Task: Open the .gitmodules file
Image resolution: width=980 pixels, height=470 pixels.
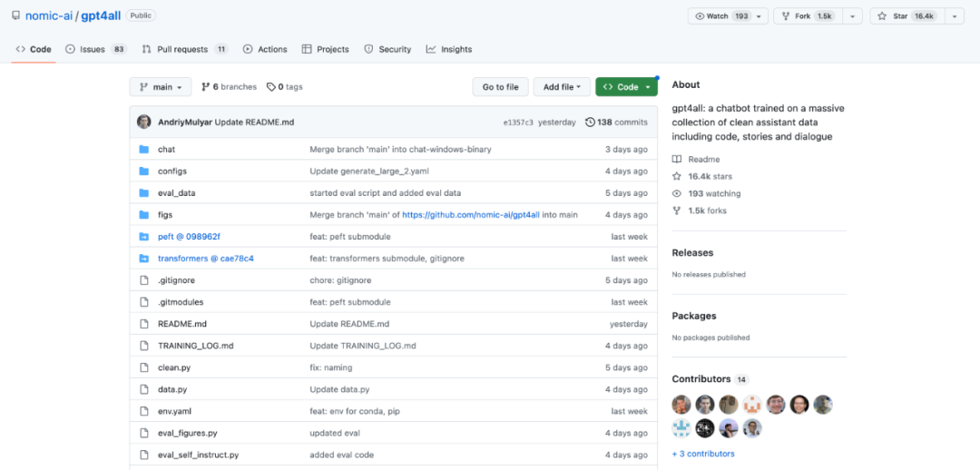Action: tap(181, 302)
